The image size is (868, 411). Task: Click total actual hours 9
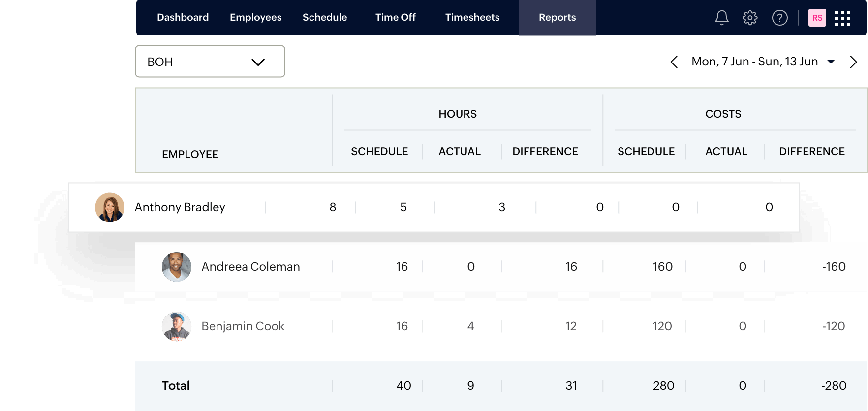(471, 386)
